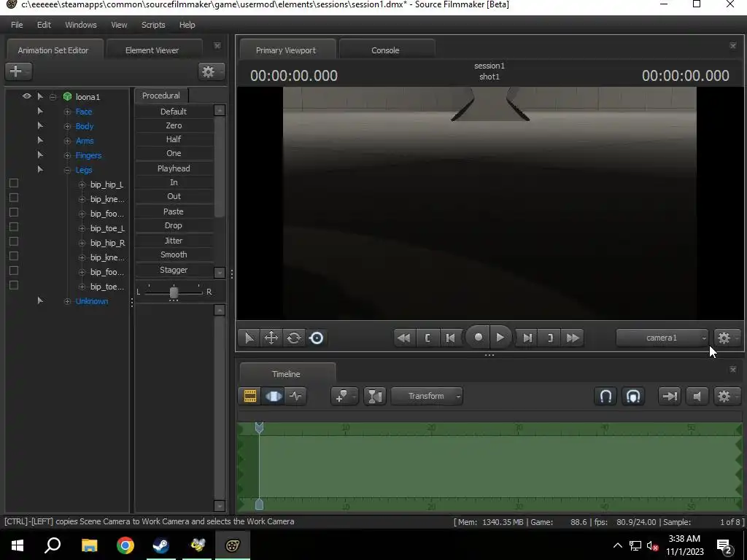The image size is (747, 560).
Task: Click the Jitter preset button
Action: click(x=174, y=241)
